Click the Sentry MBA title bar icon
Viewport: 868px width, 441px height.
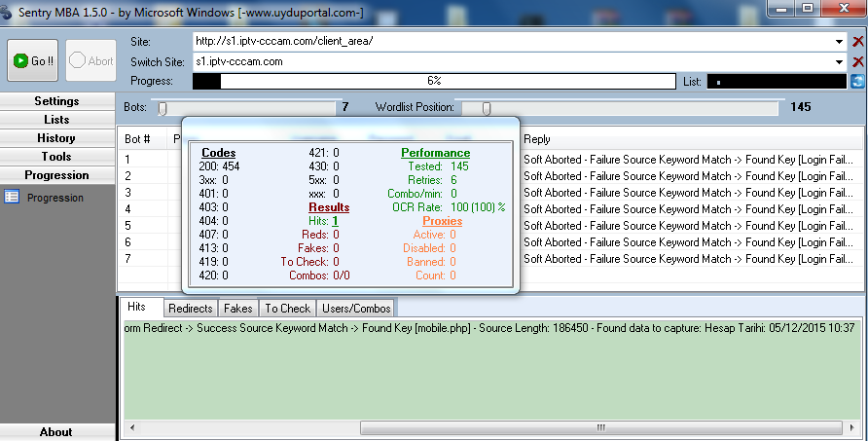point(6,13)
